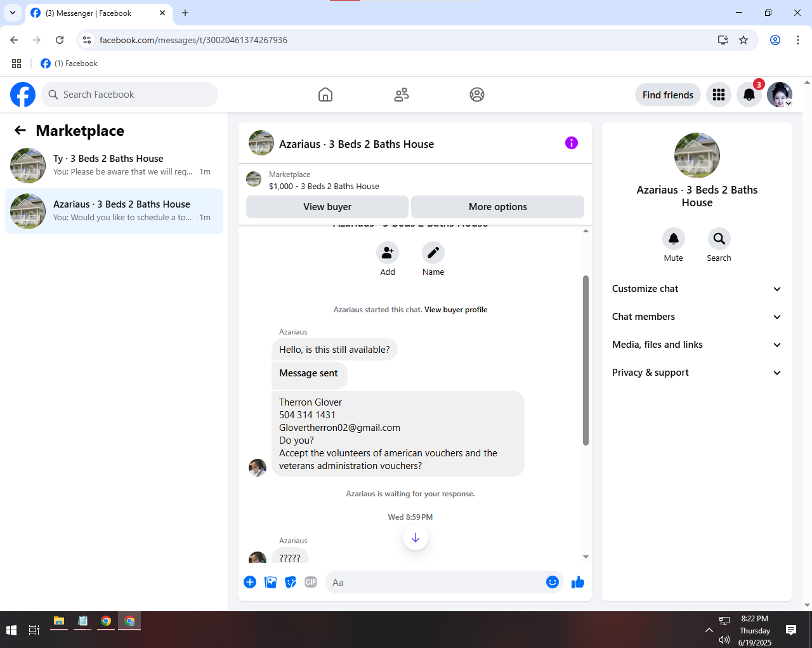Select the Messenger | Facebook browser tab

98,13
